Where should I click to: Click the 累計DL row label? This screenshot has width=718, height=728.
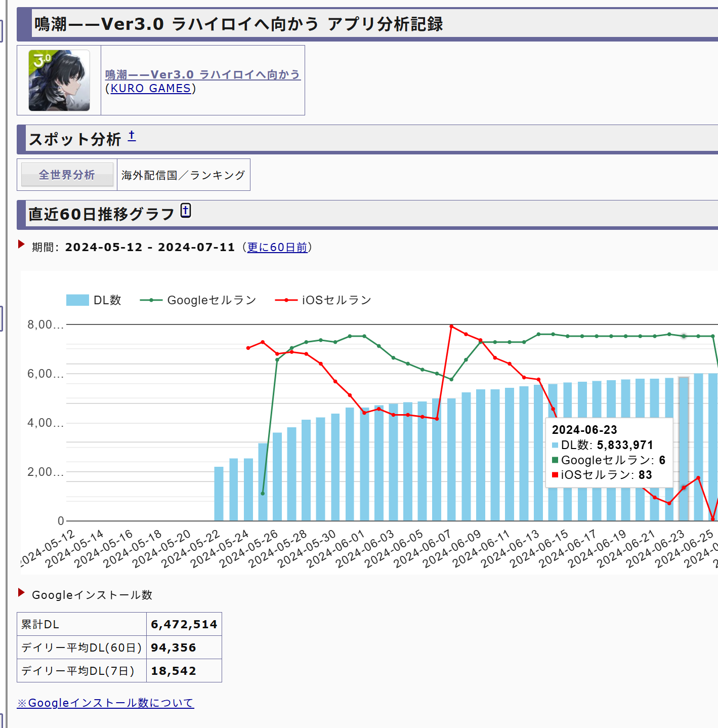[x=40, y=624]
